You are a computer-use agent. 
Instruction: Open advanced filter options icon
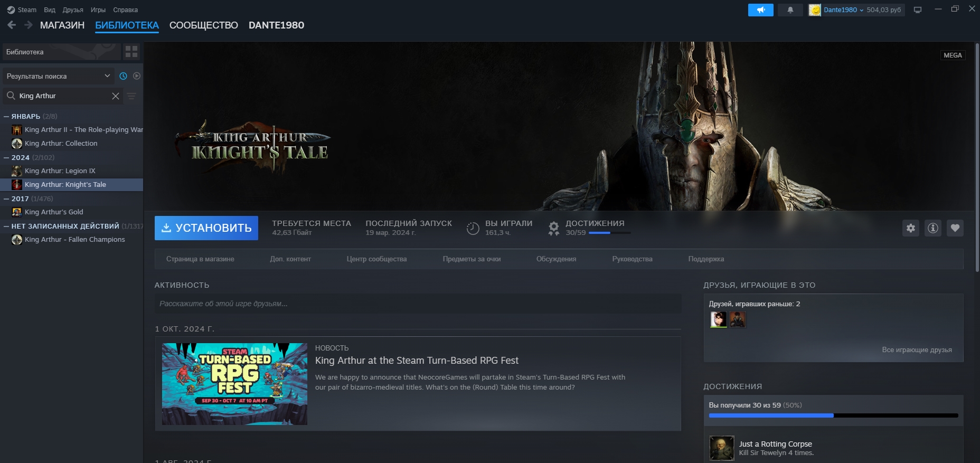tap(131, 96)
